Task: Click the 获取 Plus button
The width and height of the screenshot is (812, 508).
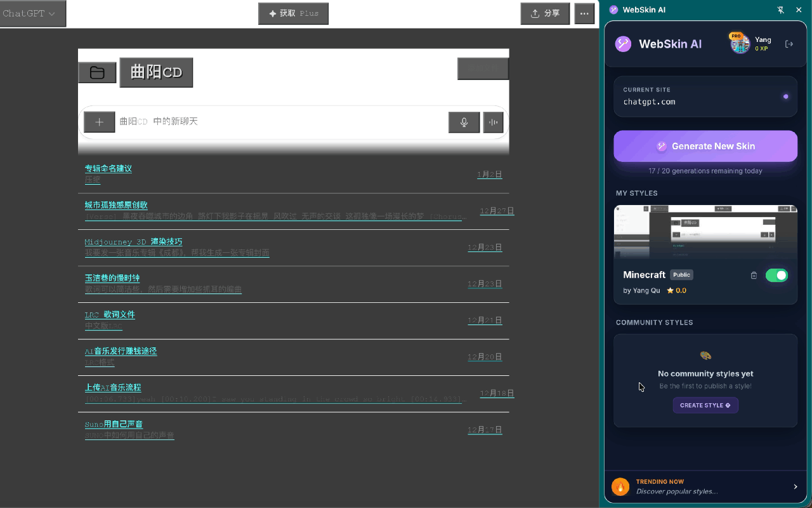Action: point(293,13)
